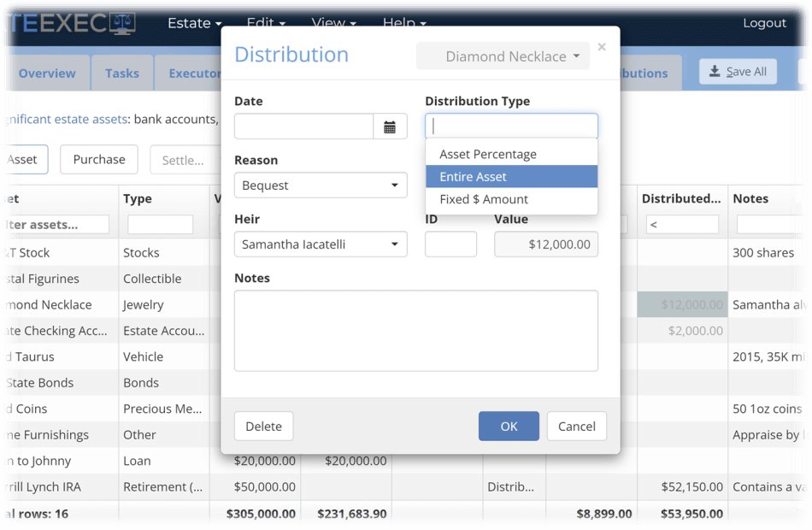Image resolution: width=812 pixels, height=530 pixels.
Task: Switch to the Overview tab
Action: [x=47, y=73]
